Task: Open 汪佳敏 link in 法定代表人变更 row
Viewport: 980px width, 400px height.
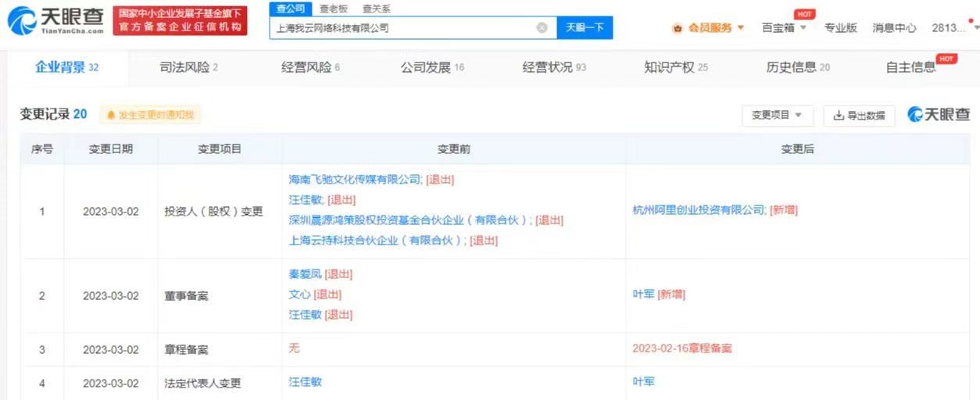Action: click(x=305, y=382)
